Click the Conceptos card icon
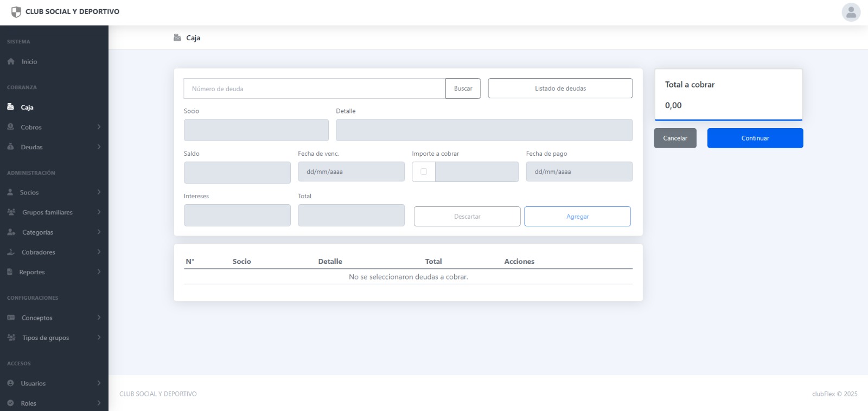The height and width of the screenshot is (411, 868). pos(11,318)
